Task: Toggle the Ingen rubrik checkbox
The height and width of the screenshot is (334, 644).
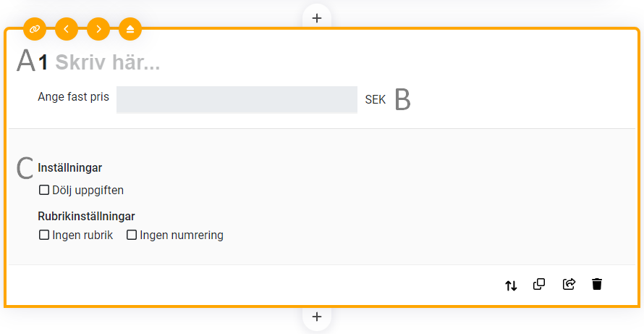Action: click(44, 235)
